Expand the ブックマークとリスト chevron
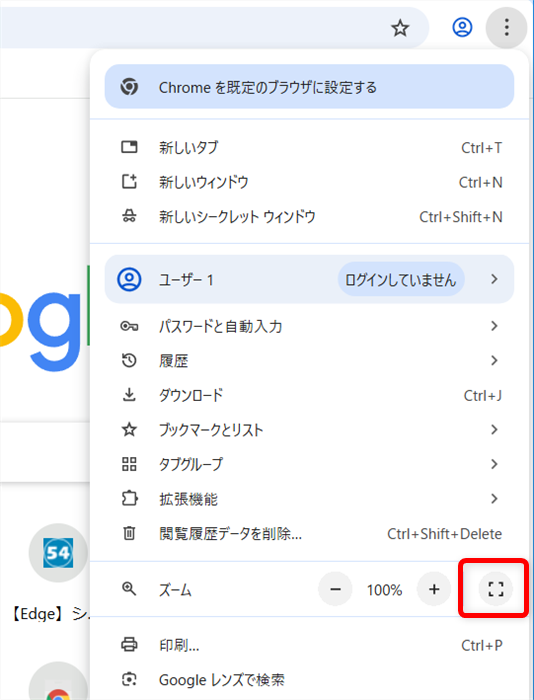The height and width of the screenshot is (700, 534). (x=494, y=429)
